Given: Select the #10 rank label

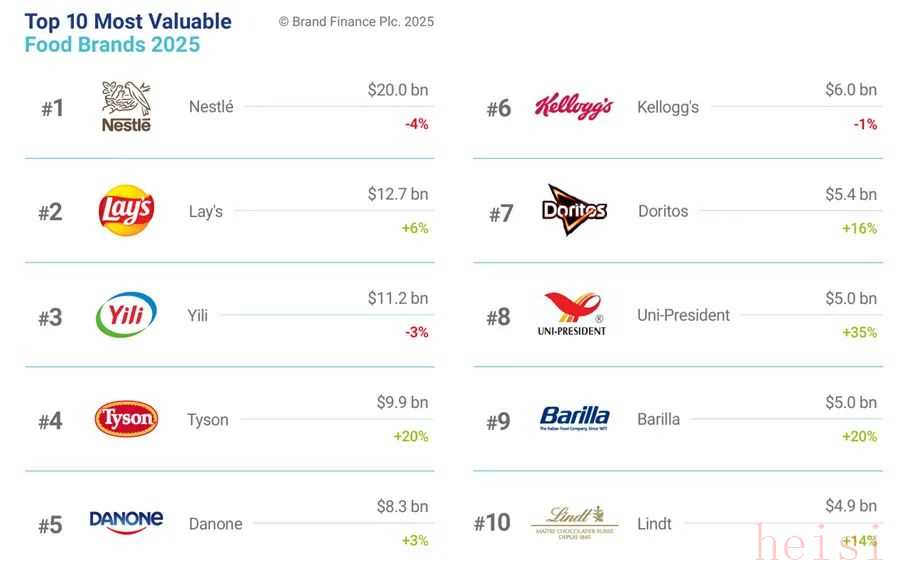Looking at the screenshot, I should point(492,523).
